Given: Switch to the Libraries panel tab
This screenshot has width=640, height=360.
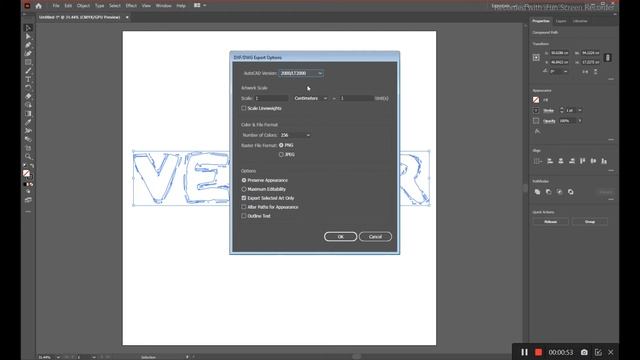Looking at the screenshot, I should pyautogui.click(x=580, y=21).
